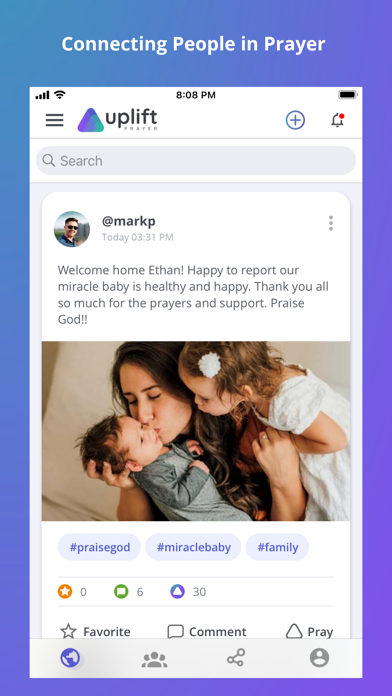Image resolution: width=392 pixels, height=696 pixels.
Task: Select the #family hashtag
Action: [277, 547]
